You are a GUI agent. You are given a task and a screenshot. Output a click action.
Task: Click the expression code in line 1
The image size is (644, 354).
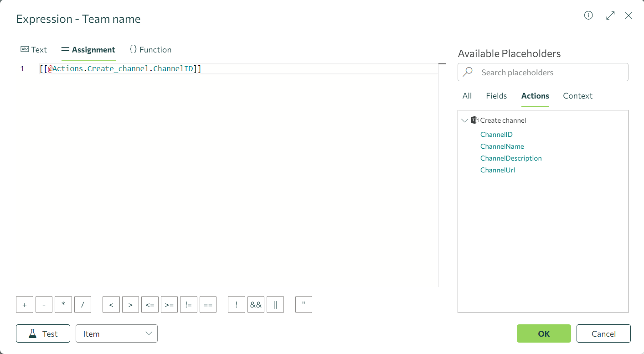tap(120, 69)
